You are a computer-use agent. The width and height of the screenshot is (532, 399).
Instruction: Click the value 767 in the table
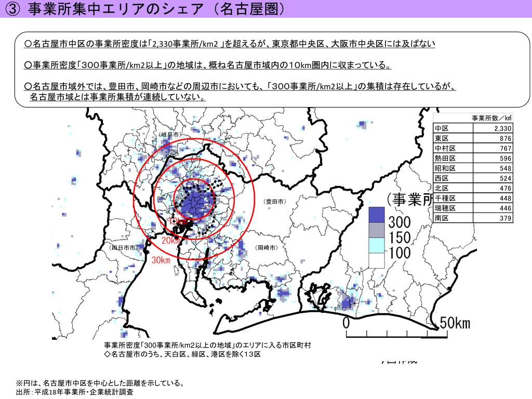[506, 148]
